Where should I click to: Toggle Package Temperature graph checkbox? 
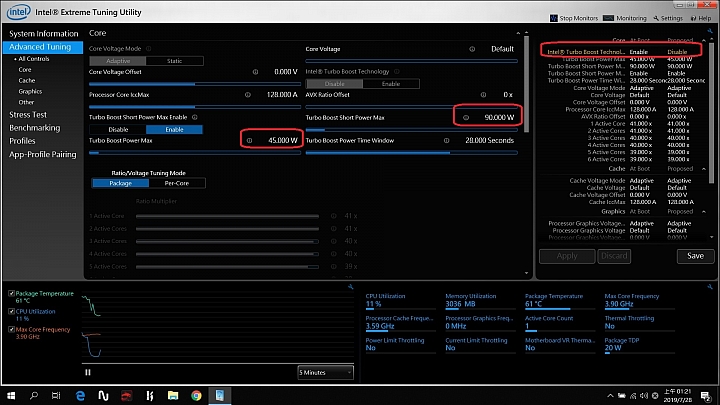point(11,293)
